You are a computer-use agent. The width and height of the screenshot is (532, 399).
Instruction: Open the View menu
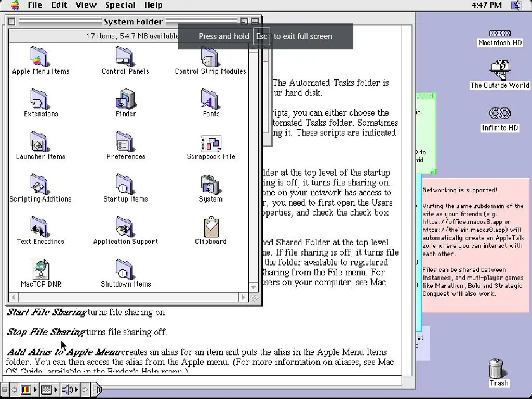pos(86,5)
